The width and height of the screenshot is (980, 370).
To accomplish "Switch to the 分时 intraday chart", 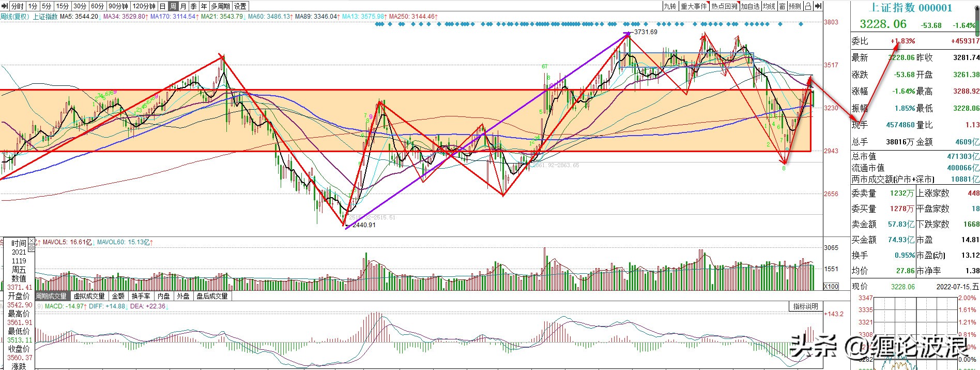I will point(18,6).
